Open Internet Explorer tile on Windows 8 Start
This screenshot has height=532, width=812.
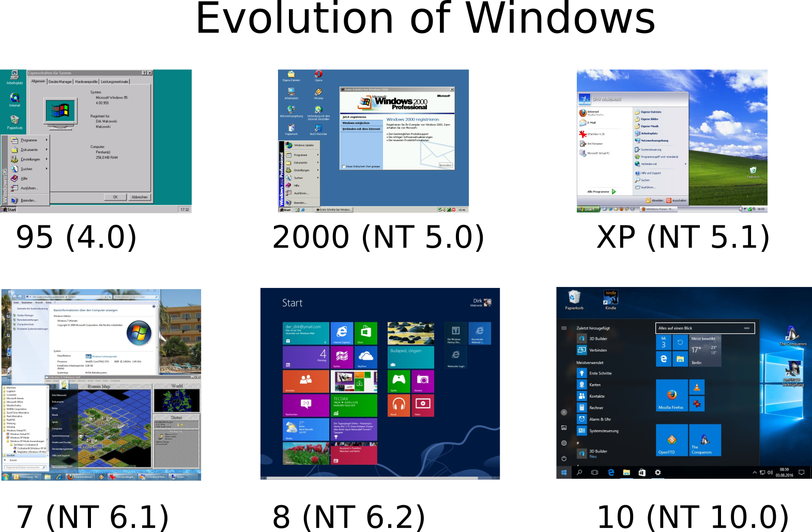point(342,333)
